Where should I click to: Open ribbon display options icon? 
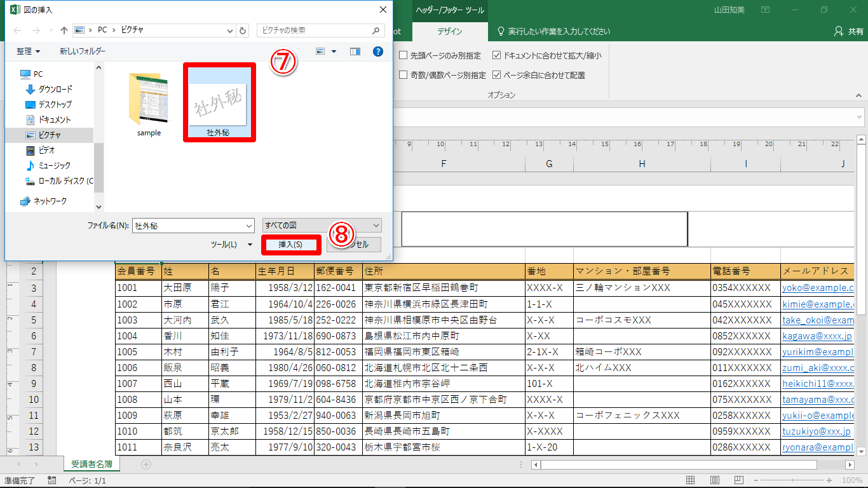[766, 10]
